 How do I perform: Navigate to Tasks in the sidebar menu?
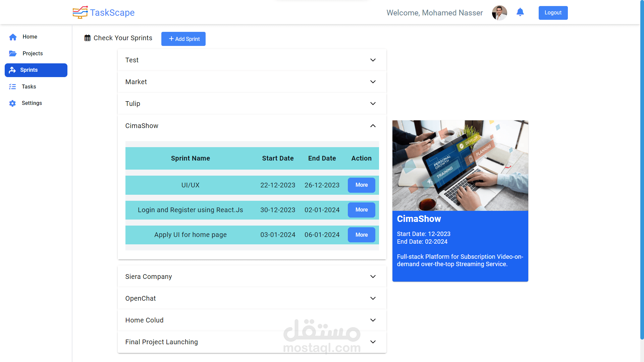[29, 86]
